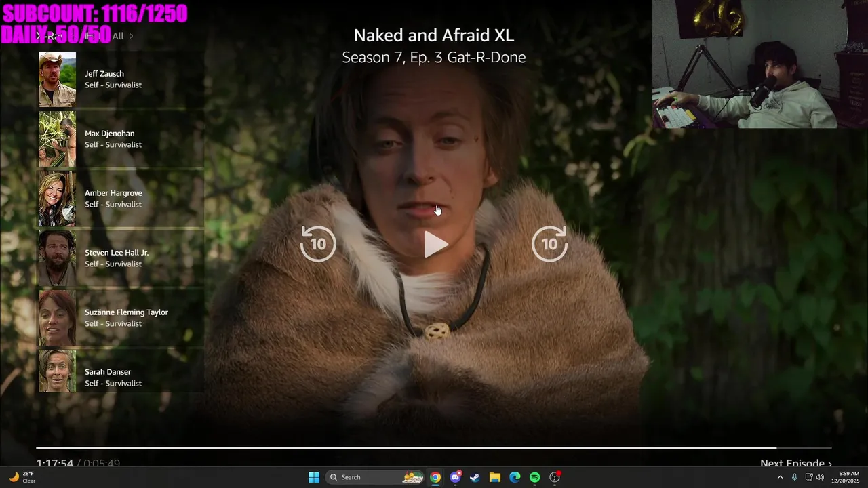This screenshot has height=488, width=868.
Task: Resume playback with the center play button
Action: pos(435,244)
